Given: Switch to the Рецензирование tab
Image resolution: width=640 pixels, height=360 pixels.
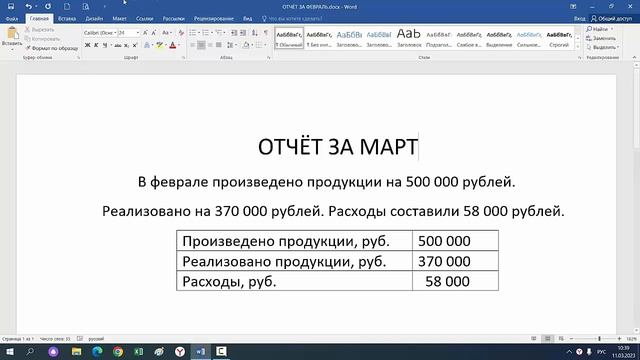Looking at the screenshot, I should [214, 19].
